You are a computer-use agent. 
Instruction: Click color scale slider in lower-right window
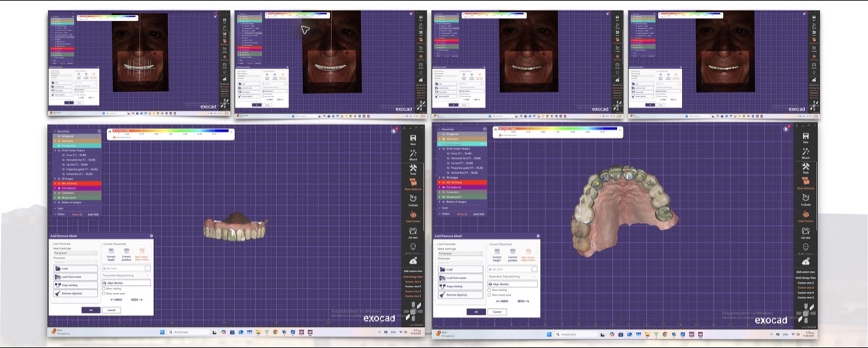coord(500,135)
